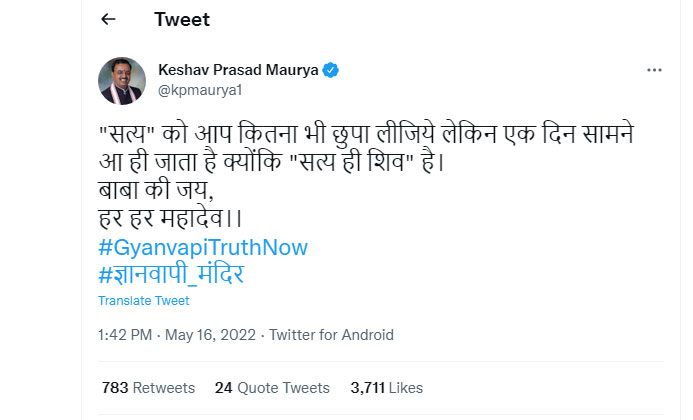Click Translate Tweet

pos(144,301)
